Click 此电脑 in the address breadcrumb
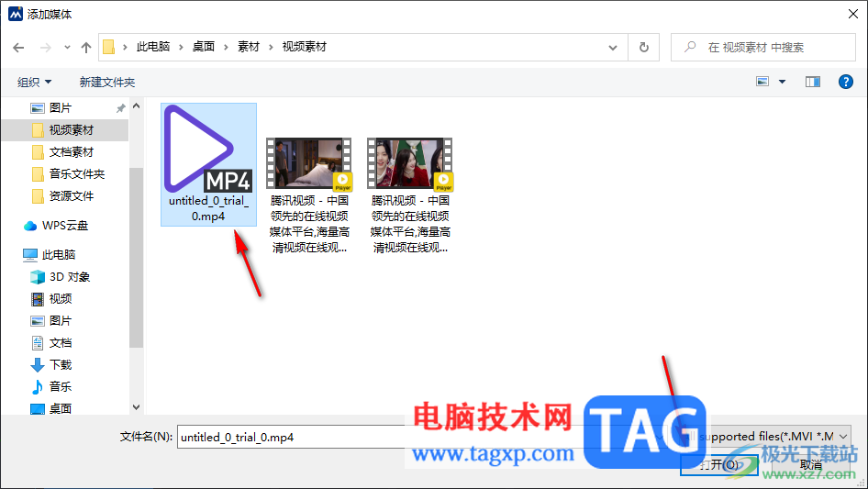The width and height of the screenshot is (868, 489). coord(153,47)
